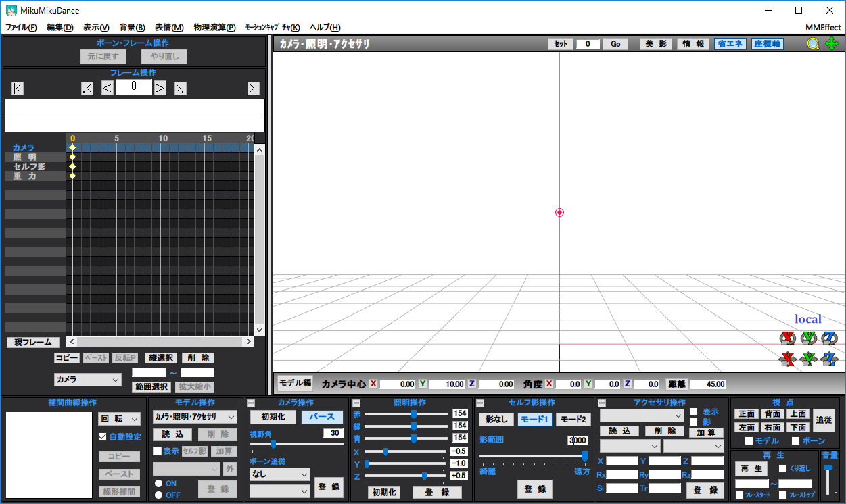
Task: Open the ボーン追従 dropdown showing なし
Action: [x=279, y=474]
